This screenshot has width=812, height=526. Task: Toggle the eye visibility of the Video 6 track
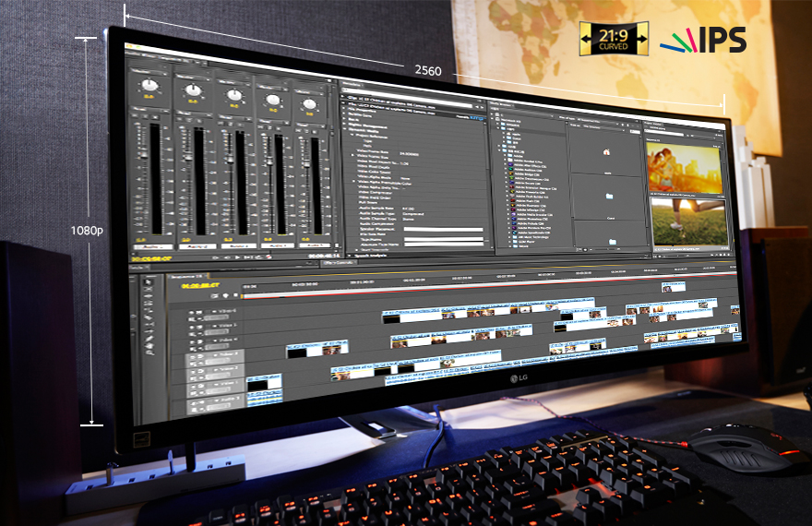[191, 312]
